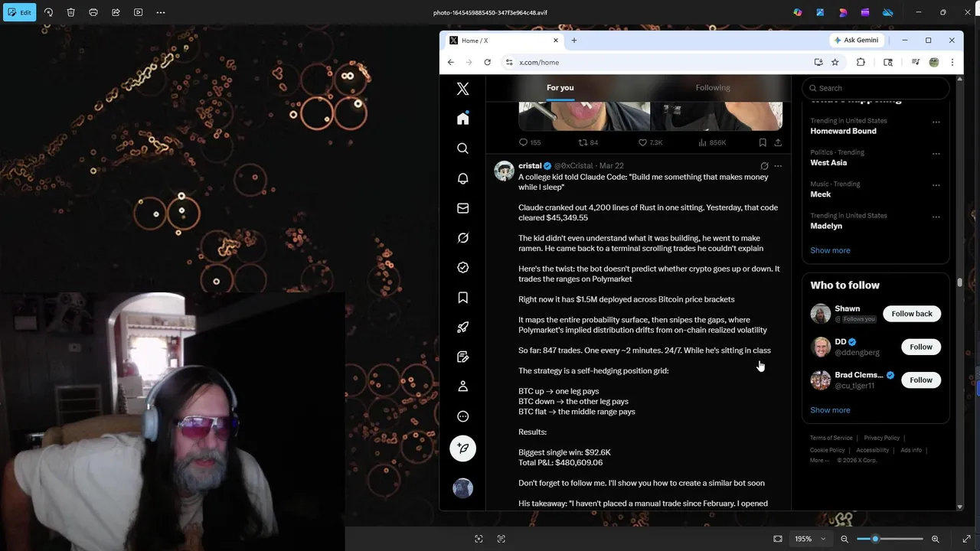Switch to the For you tab
The width and height of the screenshot is (980, 551).
point(560,88)
